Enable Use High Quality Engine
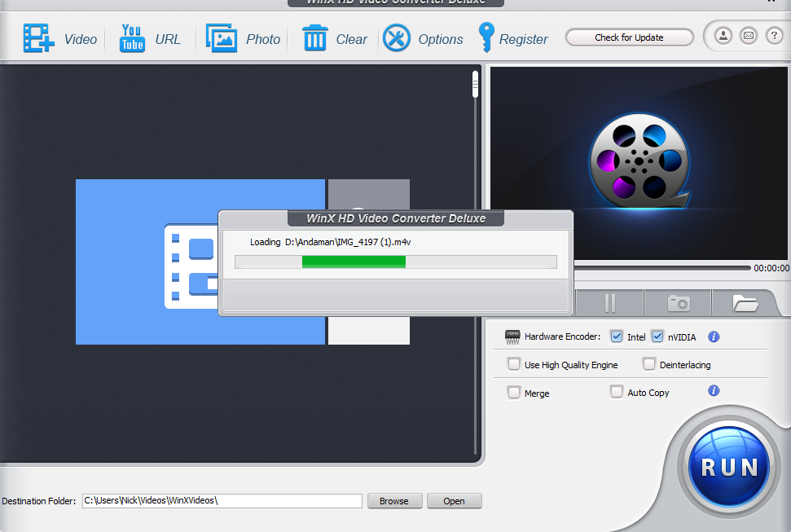The height and width of the screenshot is (532, 791). 514,364
